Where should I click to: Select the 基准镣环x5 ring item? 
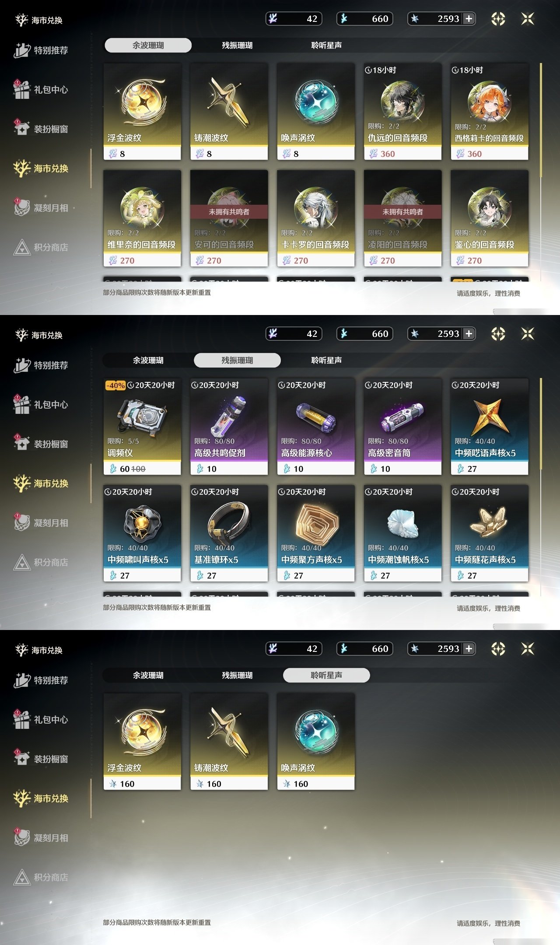(229, 533)
